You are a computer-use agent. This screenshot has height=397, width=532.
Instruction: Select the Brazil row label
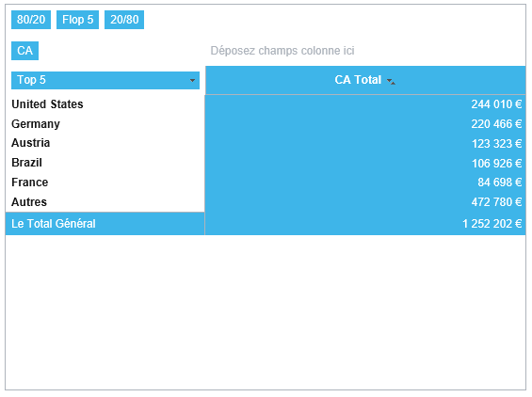(x=26, y=163)
